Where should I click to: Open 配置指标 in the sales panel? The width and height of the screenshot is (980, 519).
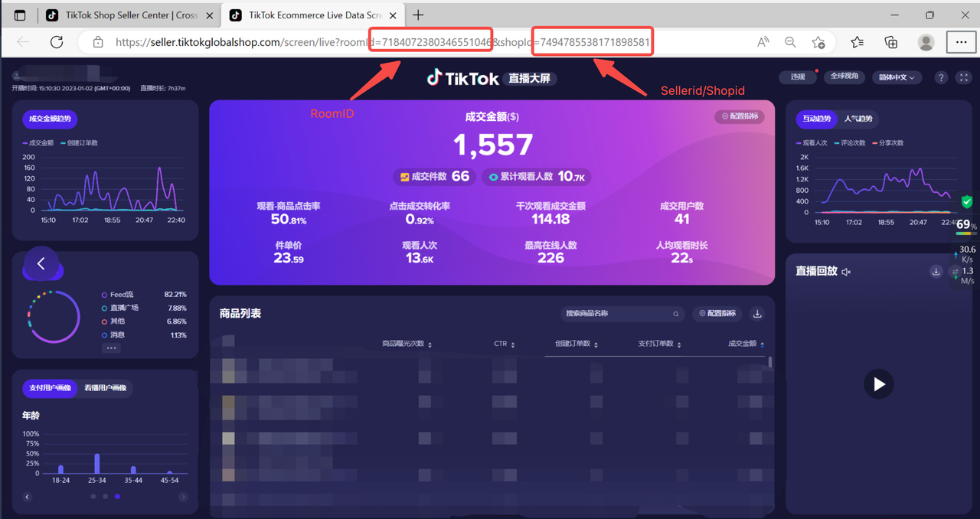point(740,116)
